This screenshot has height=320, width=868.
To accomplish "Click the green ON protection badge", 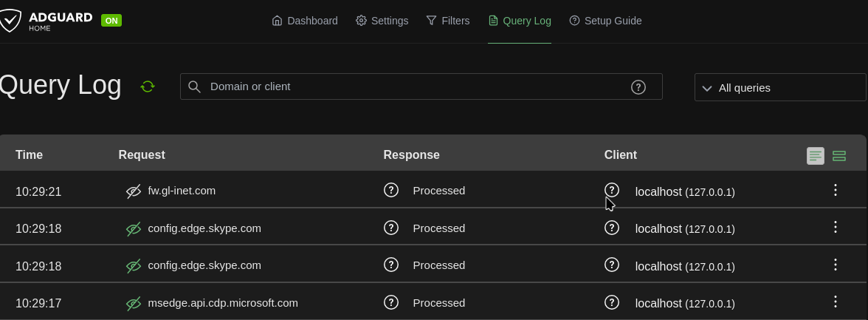I will click(111, 21).
